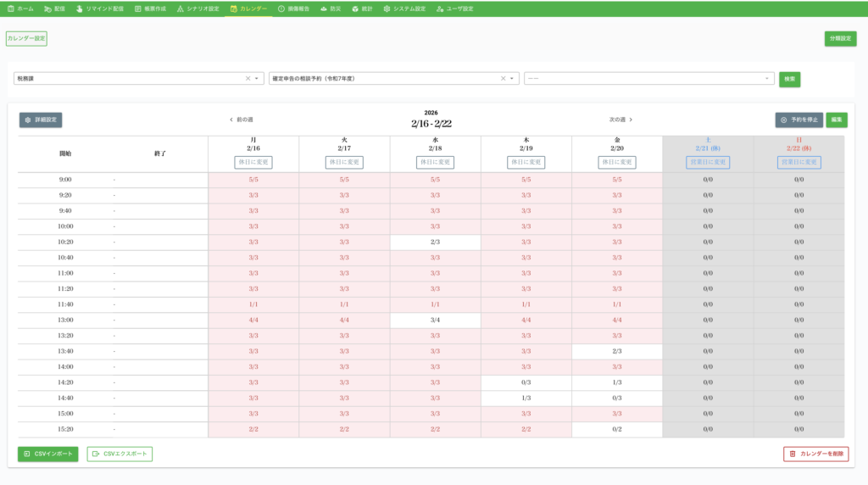This screenshot has height=485, width=868.
Task: Change Sunday 2/22 to a business day
Action: click(798, 162)
